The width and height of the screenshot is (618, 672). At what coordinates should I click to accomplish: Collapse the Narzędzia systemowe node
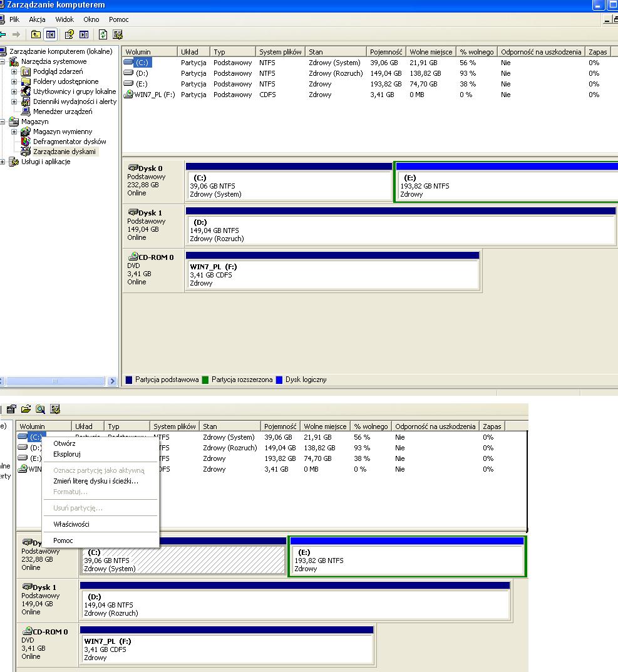coord(3,61)
